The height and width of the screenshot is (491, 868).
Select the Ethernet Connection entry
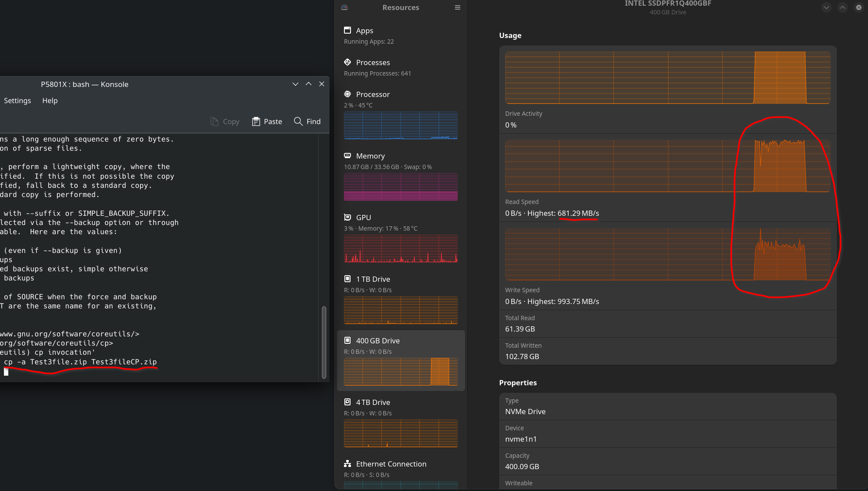(x=391, y=464)
